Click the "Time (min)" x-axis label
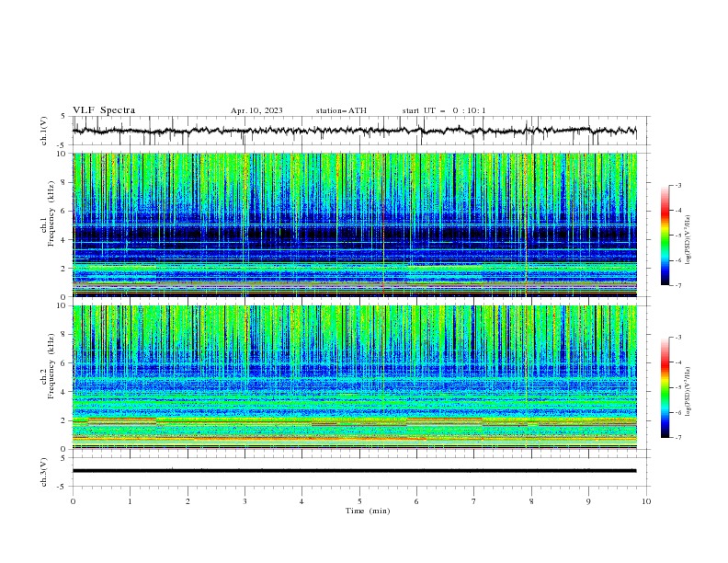This screenshot has width=728, height=563. tap(368, 511)
